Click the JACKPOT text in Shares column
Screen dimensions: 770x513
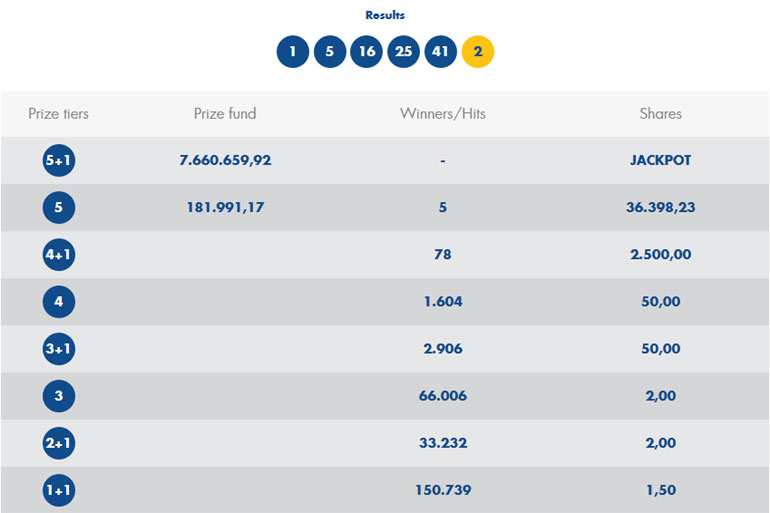(x=660, y=160)
